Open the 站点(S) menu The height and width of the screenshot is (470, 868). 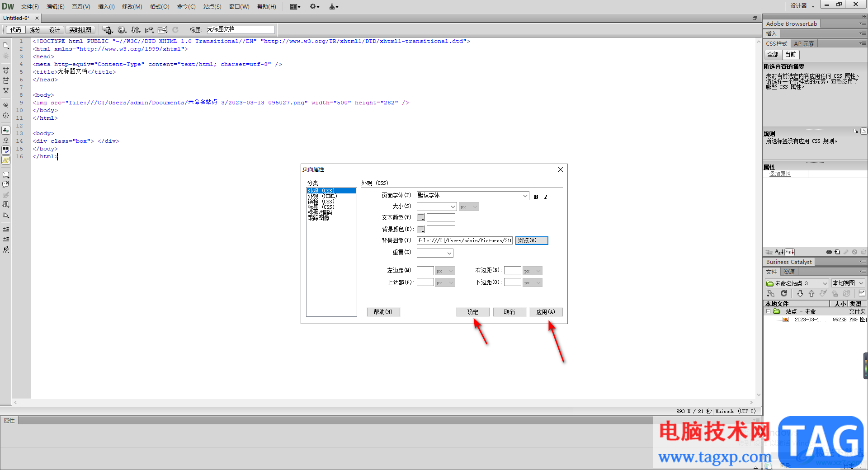click(212, 6)
